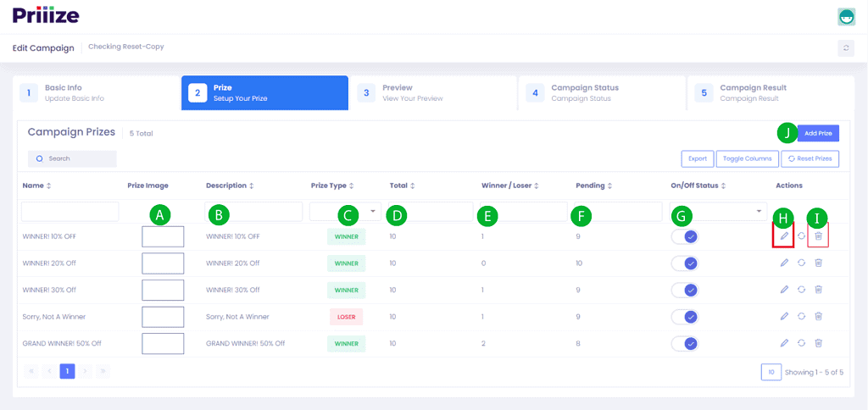Edit the GRAND WINNER! 50% Off prize
868x410 pixels.
click(784, 343)
